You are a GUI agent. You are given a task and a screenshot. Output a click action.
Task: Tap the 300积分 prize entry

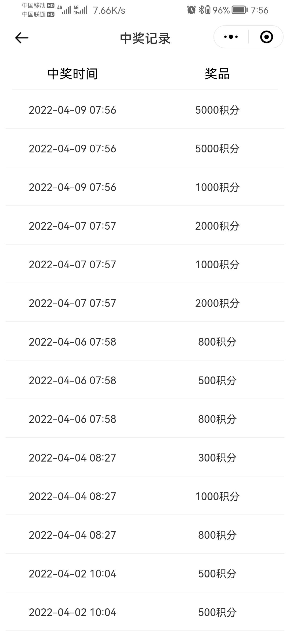[217, 458]
